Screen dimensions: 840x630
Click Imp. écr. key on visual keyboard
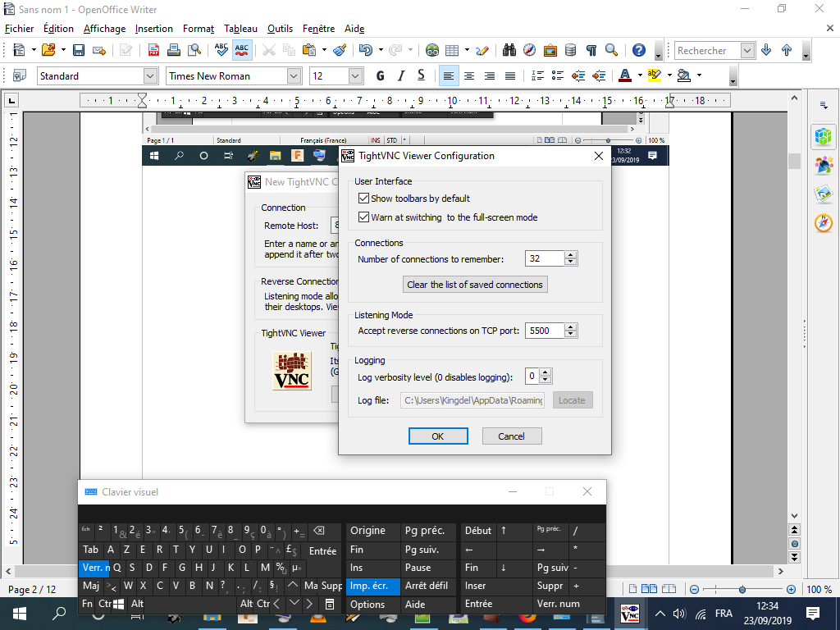(373, 586)
